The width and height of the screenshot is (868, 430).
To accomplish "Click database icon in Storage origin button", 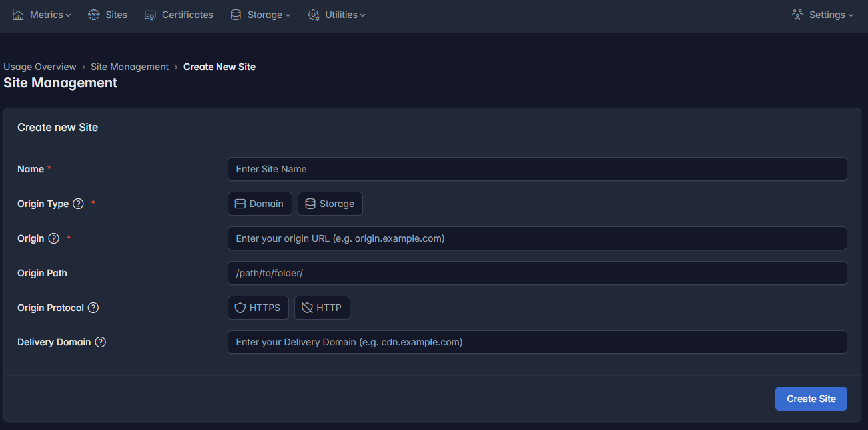I will pyautogui.click(x=310, y=204).
